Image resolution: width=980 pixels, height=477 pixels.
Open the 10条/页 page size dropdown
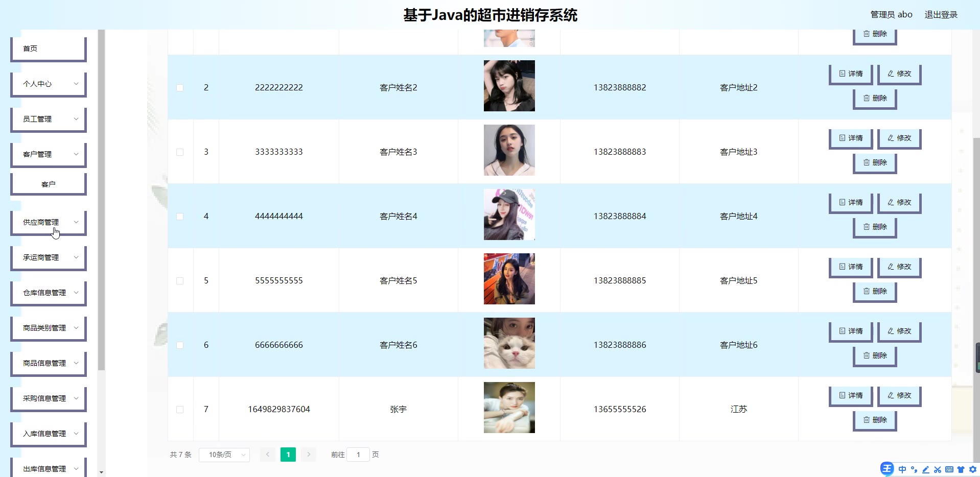click(x=224, y=455)
